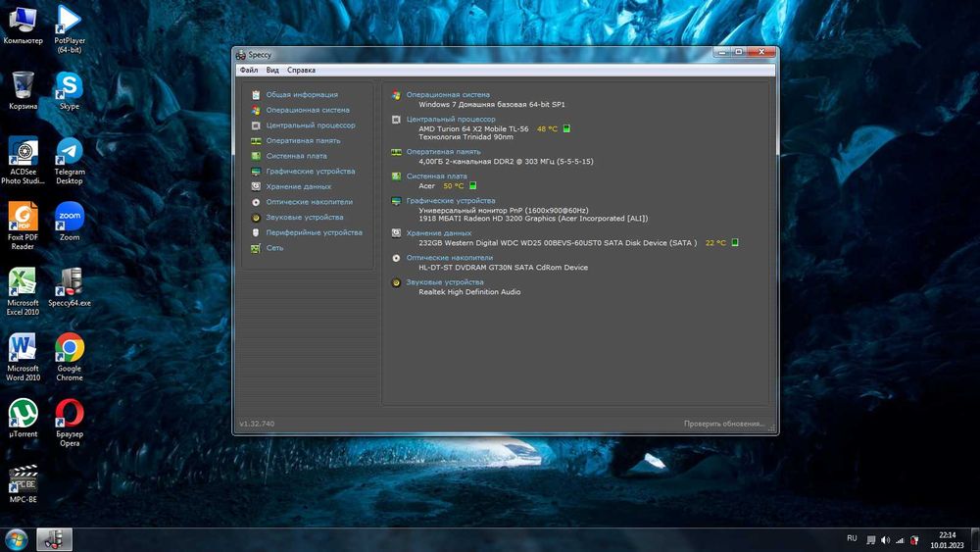Image resolution: width=980 pixels, height=552 pixels.
Task: Click the sidebar Общая информация clipboard icon
Action: [256, 95]
